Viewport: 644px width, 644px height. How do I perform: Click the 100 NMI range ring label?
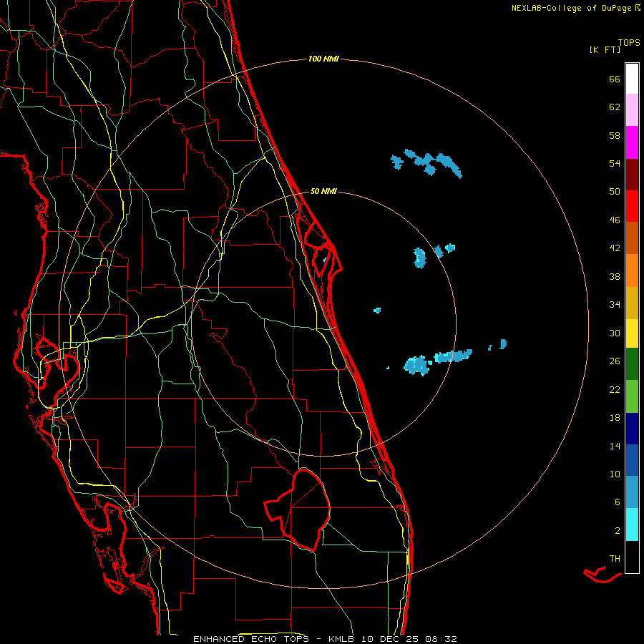click(323, 59)
